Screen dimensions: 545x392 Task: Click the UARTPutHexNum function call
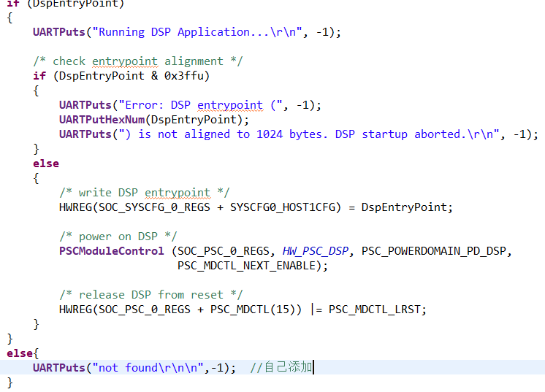point(102,120)
